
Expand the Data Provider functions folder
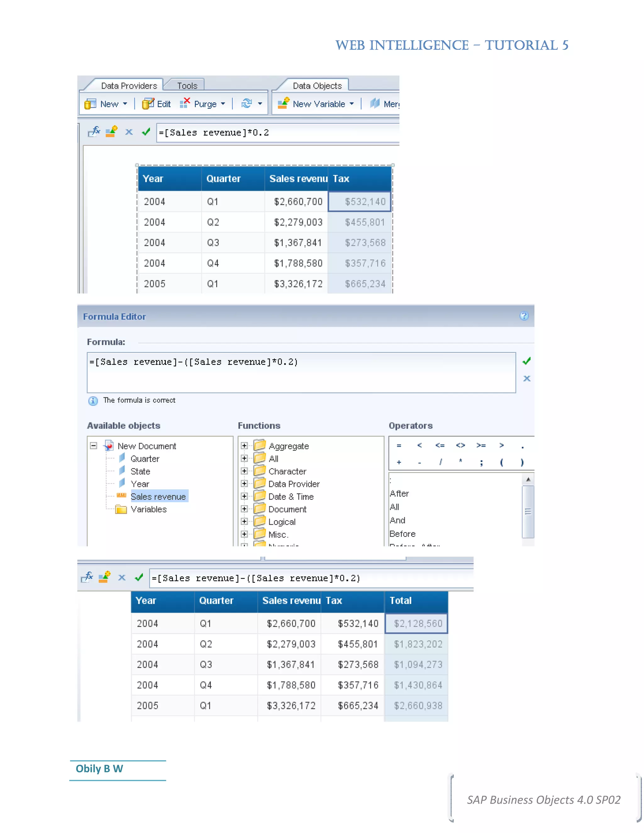click(x=244, y=483)
